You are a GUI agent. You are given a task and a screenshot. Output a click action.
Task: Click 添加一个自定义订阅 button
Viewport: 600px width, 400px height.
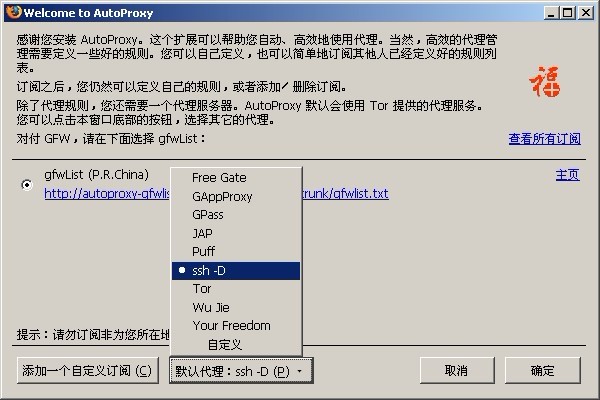point(88,371)
